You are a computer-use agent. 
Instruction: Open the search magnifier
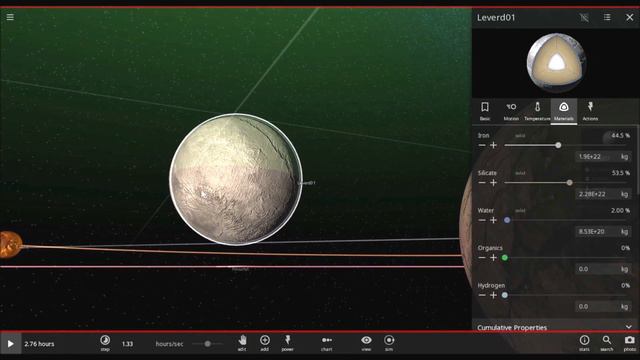coord(607,343)
